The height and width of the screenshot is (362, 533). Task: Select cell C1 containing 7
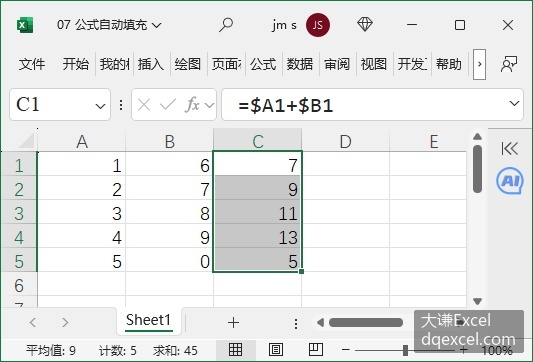click(257, 166)
